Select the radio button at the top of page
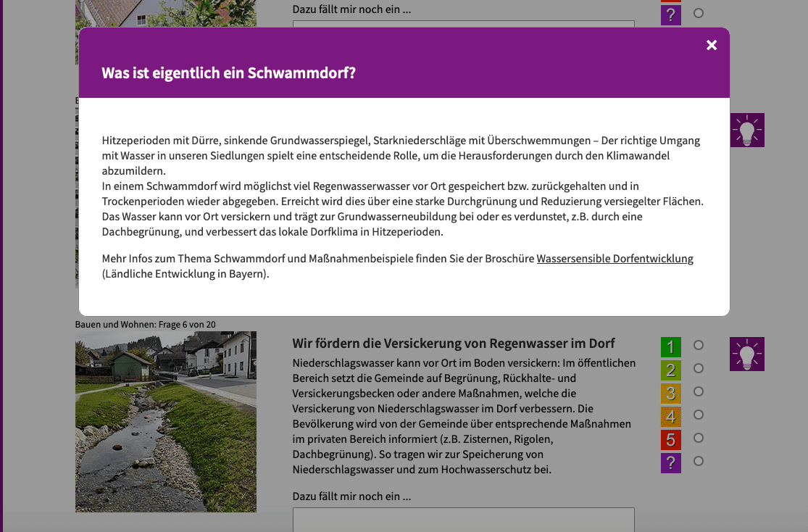The height and width of the screenshot is (532, 808). click(699, 13)
